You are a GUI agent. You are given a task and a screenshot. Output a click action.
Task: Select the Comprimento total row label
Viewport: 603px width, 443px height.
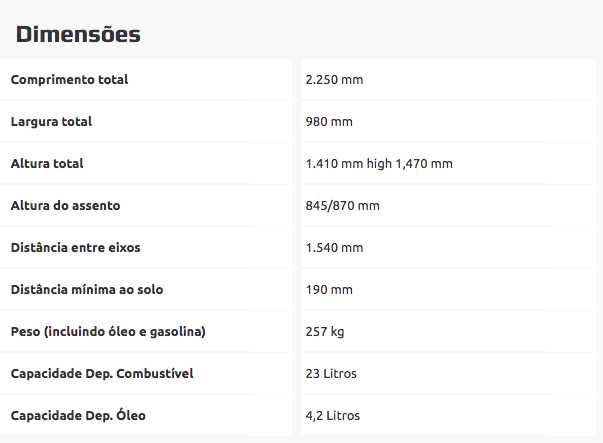tap(69, 79)
